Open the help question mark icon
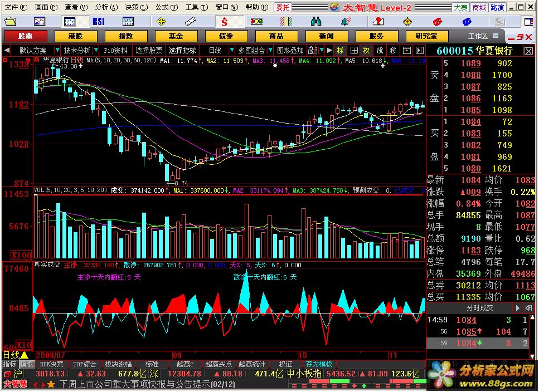Screen dimensions: 539x392 (378, 22)
